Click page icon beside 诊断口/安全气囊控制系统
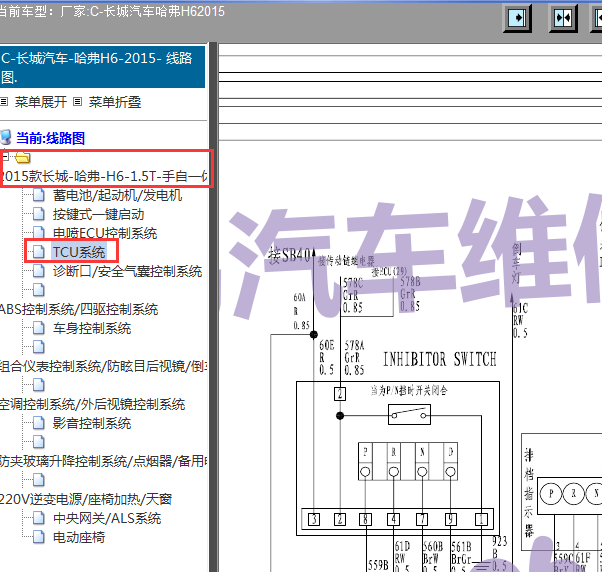This screenshot has height=572, width=602. (38, 271)
